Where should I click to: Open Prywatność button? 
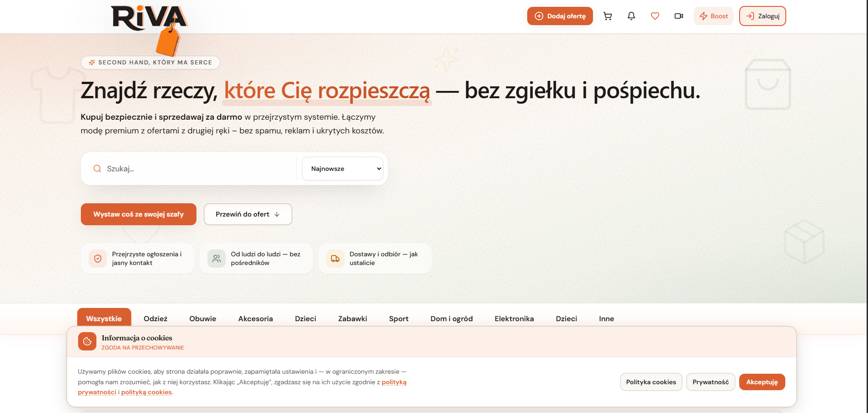(x=711, y=382)
